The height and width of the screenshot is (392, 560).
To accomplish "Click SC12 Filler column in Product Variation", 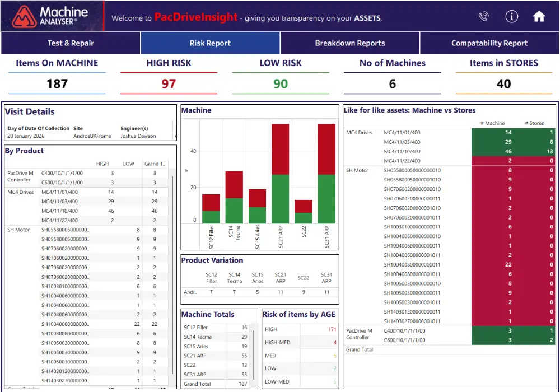I will 211,278.
